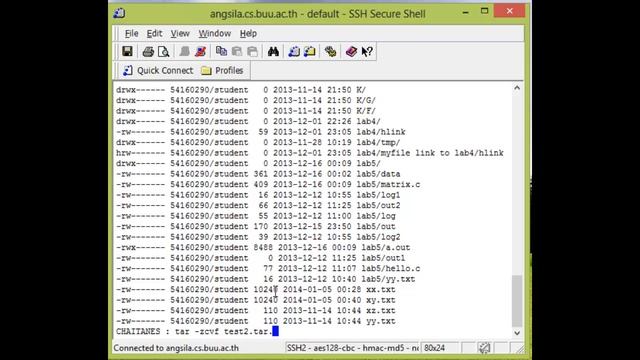This screenshot has height=360, width=640.
Task: Open Settings from the toolbar icon
Action: [331, 51]
